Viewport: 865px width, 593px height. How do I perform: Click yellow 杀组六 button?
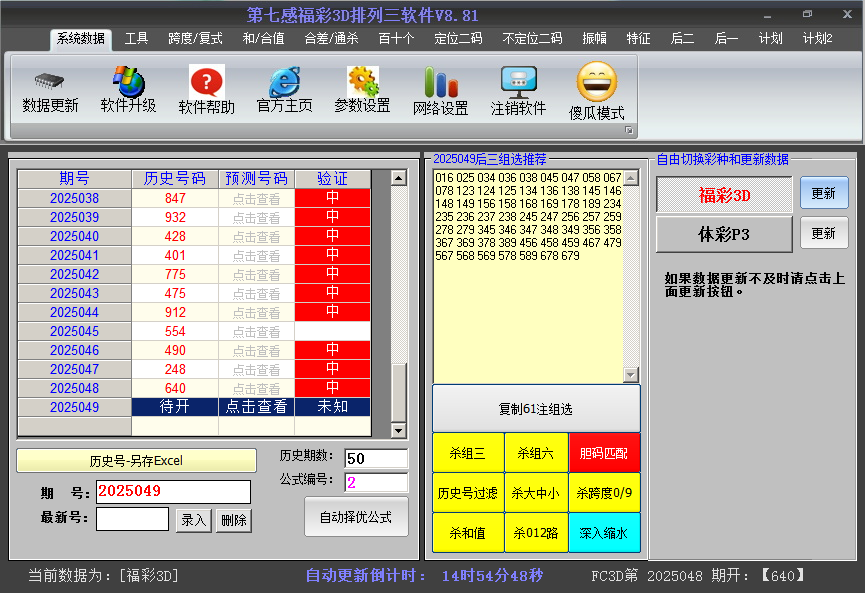coord(536,453)
